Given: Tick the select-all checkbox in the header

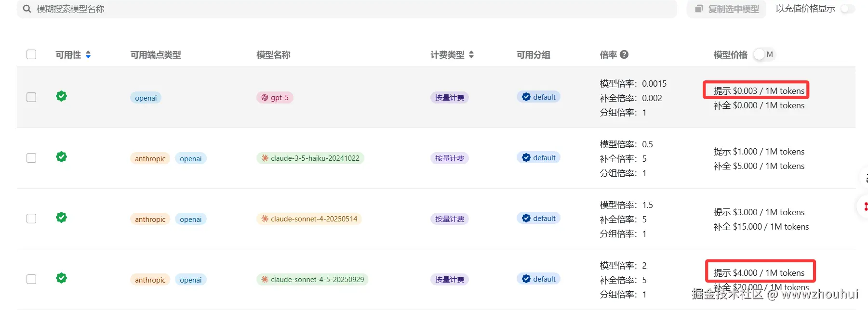Looking at the screenshot, I should point(31,54).
